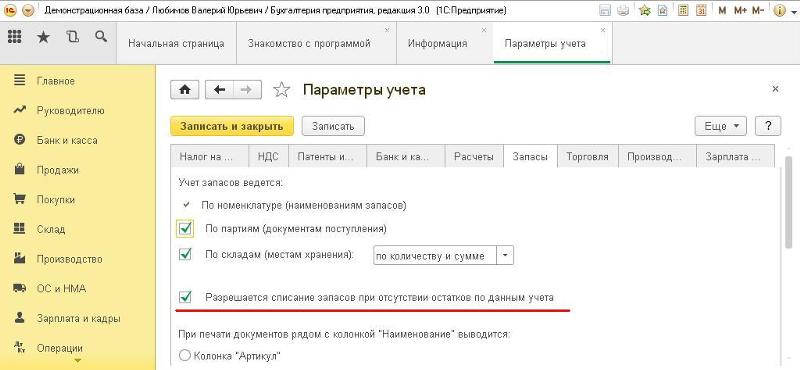The width and height of the screenshot is (800, 370).
Task: Expand the по количеству и сумме dropdown
Action: point(505,256)
